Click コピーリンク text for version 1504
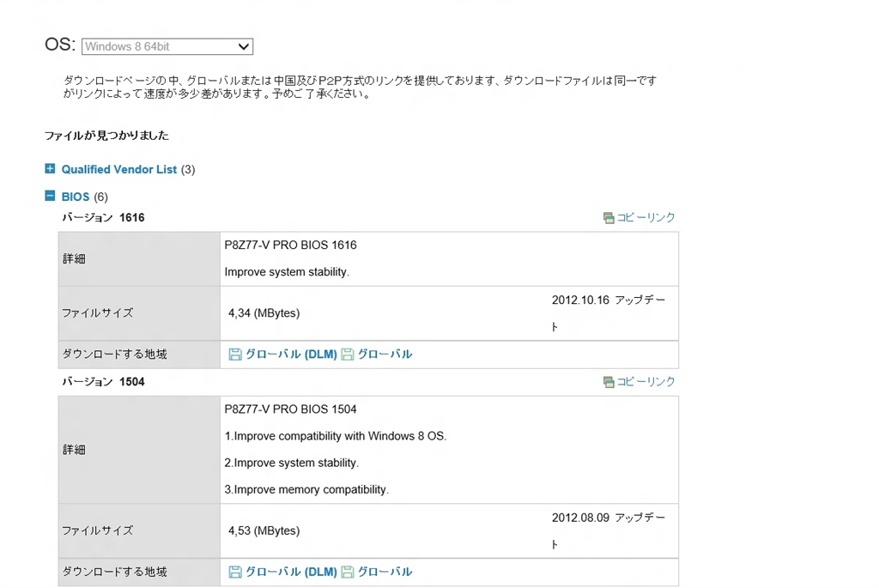879x588 pixels. [x=646, y=382]
